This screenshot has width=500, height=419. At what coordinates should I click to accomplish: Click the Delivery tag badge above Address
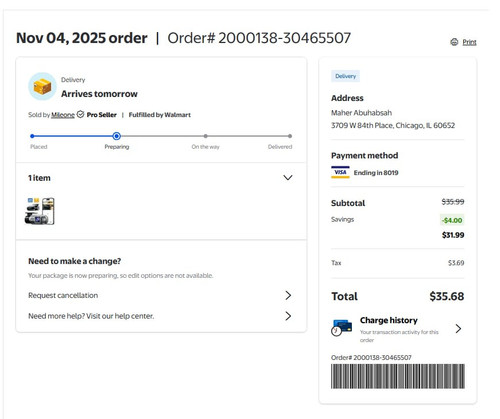(345, 76)
